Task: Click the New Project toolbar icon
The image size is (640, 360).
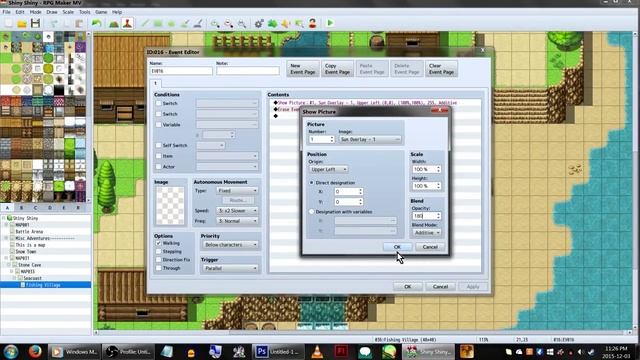Action: coord(9,23)
